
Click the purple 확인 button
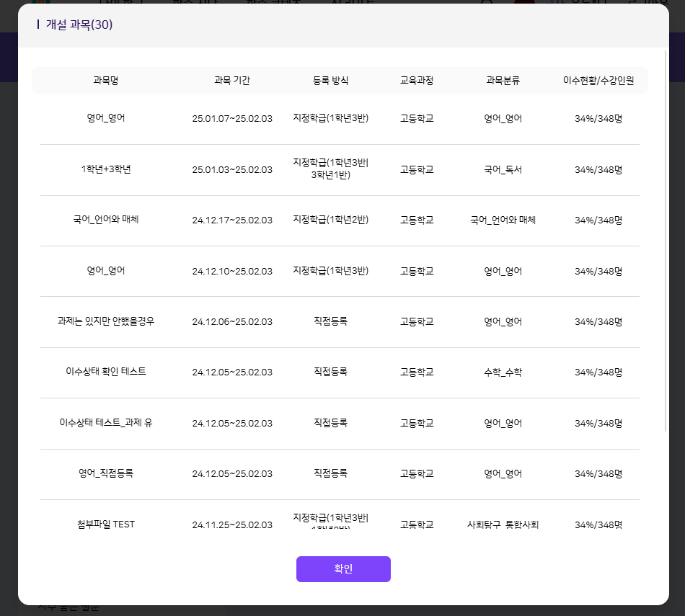pyautogui.click(x=343, y=568)
